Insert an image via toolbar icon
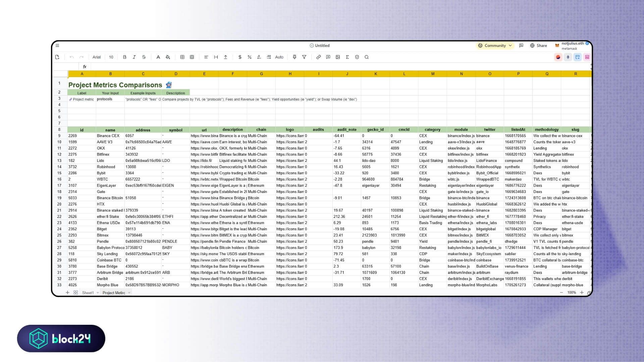This screenshot has height=362, width=644. [338, 57]
